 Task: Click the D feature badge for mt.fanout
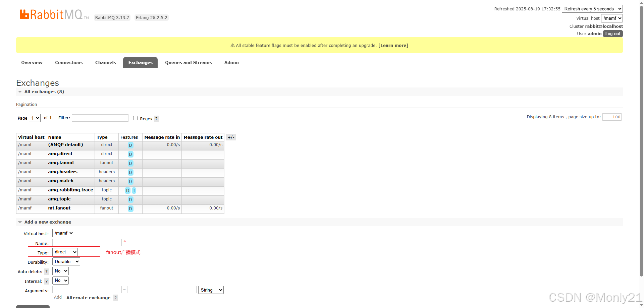pyautogui.click(x=130, y=208)
